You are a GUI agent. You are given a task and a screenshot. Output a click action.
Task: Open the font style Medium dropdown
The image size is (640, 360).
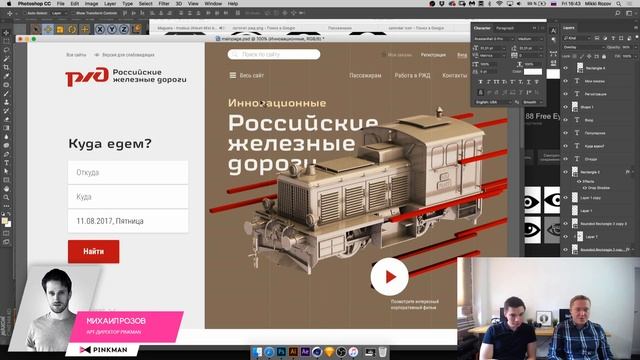pyautogui.click(x=530, y=39)
